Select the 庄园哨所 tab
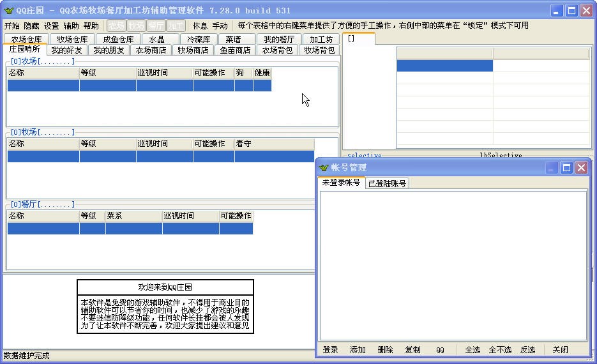The image size is (597, 364). pos(25,49)
